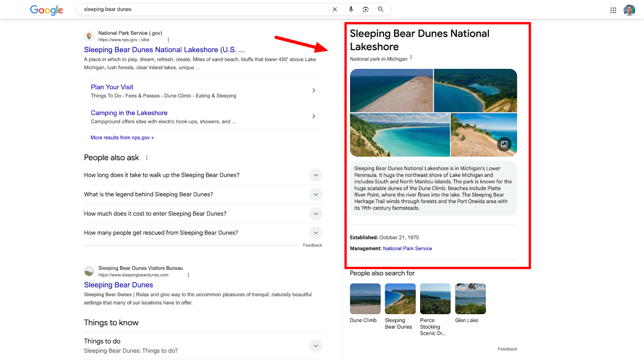Open the Google apps grid
644x362 pixels.
[613, 10]
